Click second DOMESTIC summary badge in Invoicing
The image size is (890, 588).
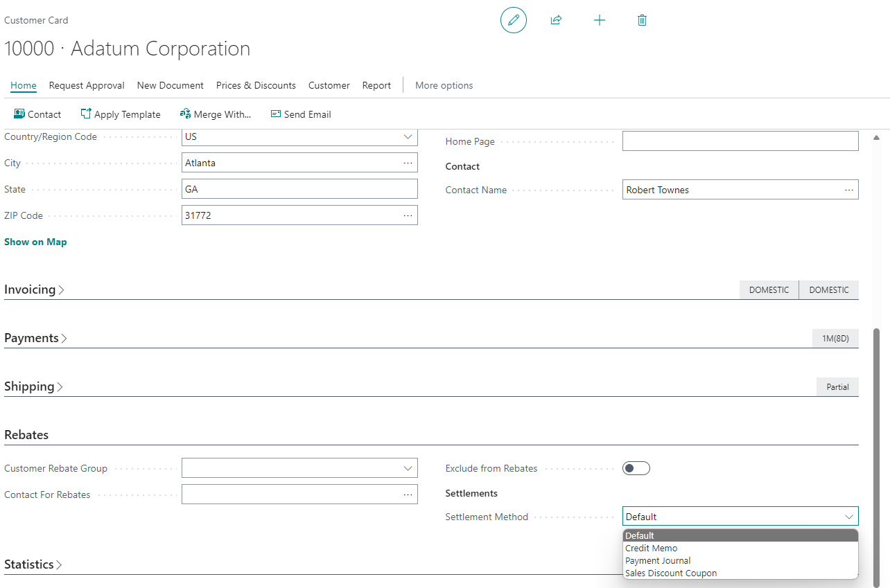coord(829,289)
